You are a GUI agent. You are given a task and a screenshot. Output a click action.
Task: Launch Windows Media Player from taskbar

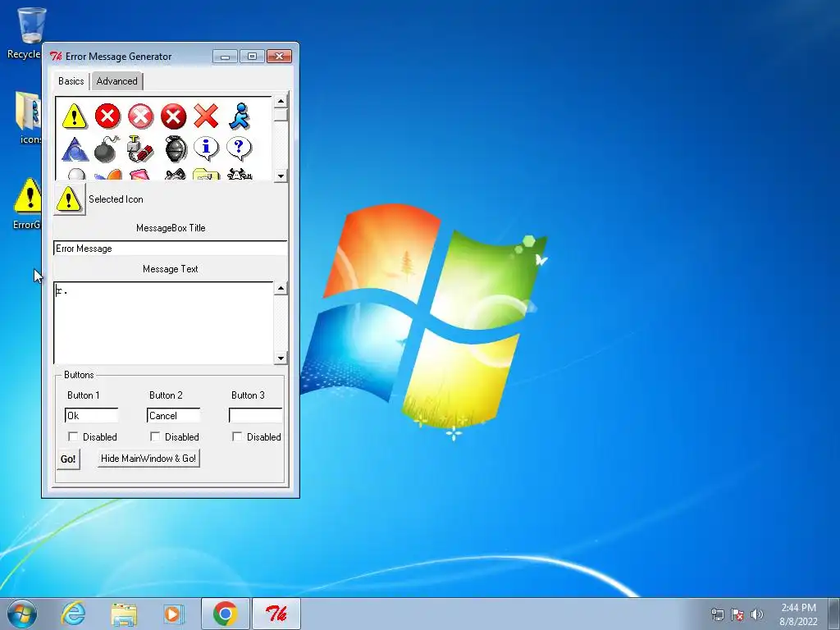pos(173,614)
